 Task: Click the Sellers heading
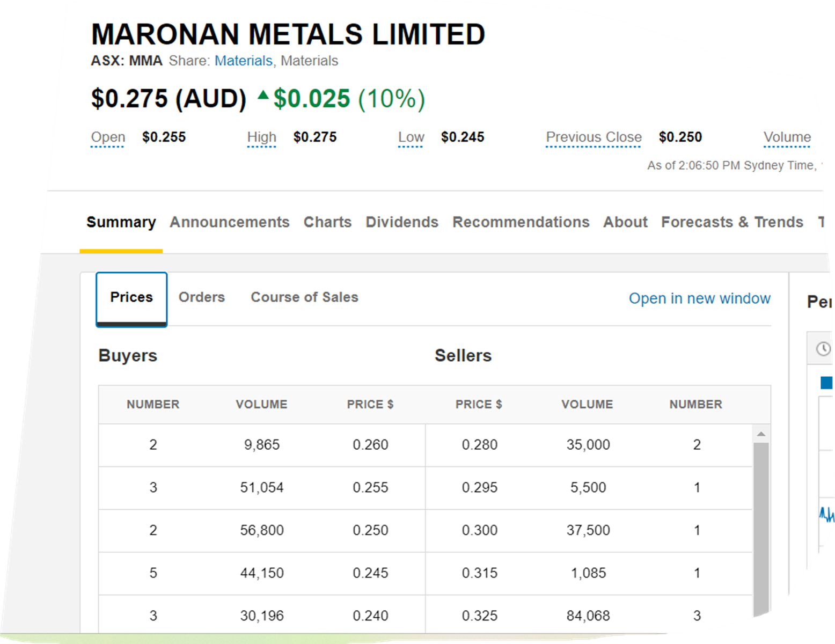tap(463, 355)
